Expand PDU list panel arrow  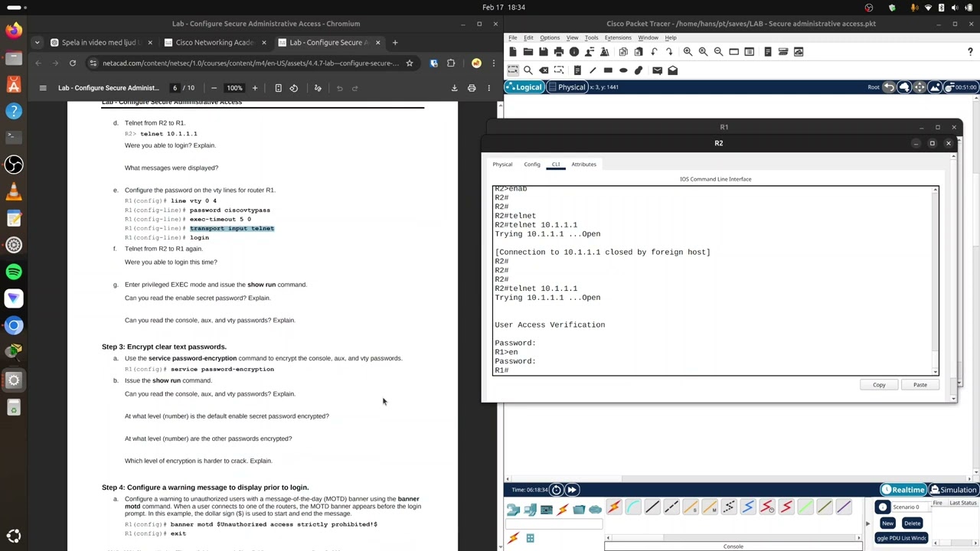pos(867,523)
